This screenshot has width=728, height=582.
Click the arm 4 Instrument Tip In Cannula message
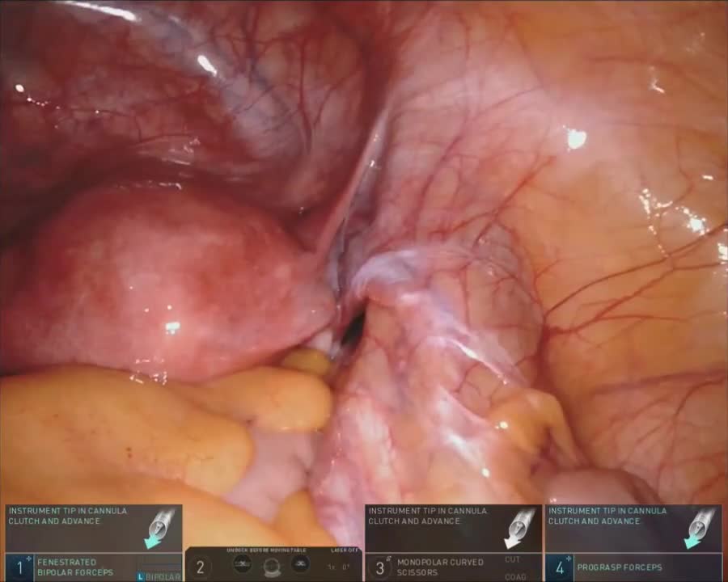(x=607, y=516)
